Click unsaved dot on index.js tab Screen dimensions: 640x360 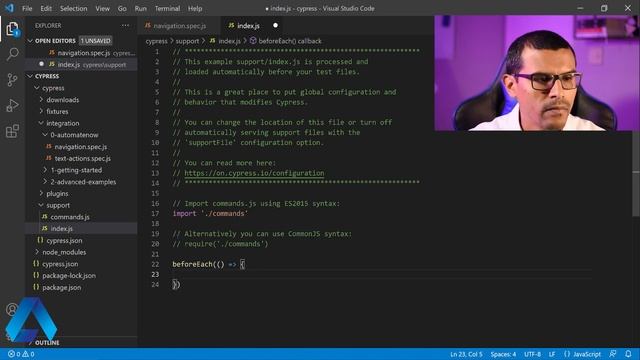coord(276,25)
